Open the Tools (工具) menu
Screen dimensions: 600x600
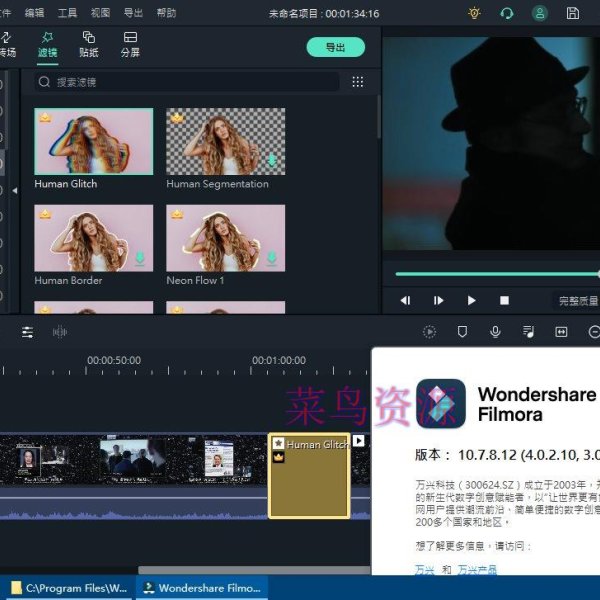pos(67,13)
